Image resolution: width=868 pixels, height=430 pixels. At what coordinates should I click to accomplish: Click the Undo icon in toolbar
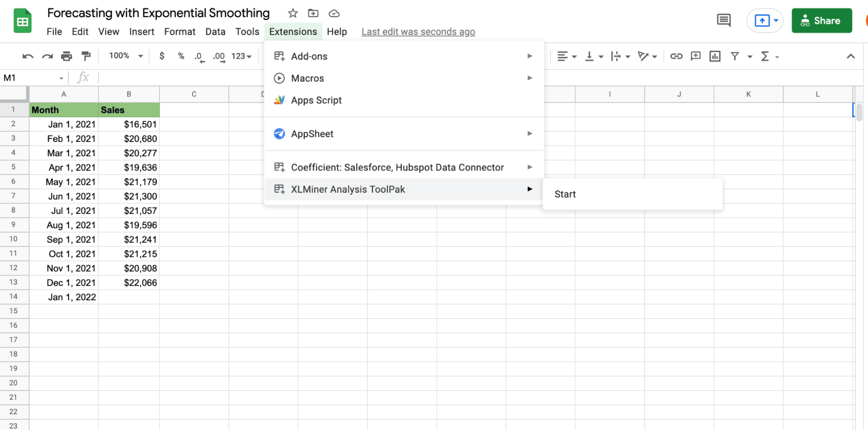28,56
